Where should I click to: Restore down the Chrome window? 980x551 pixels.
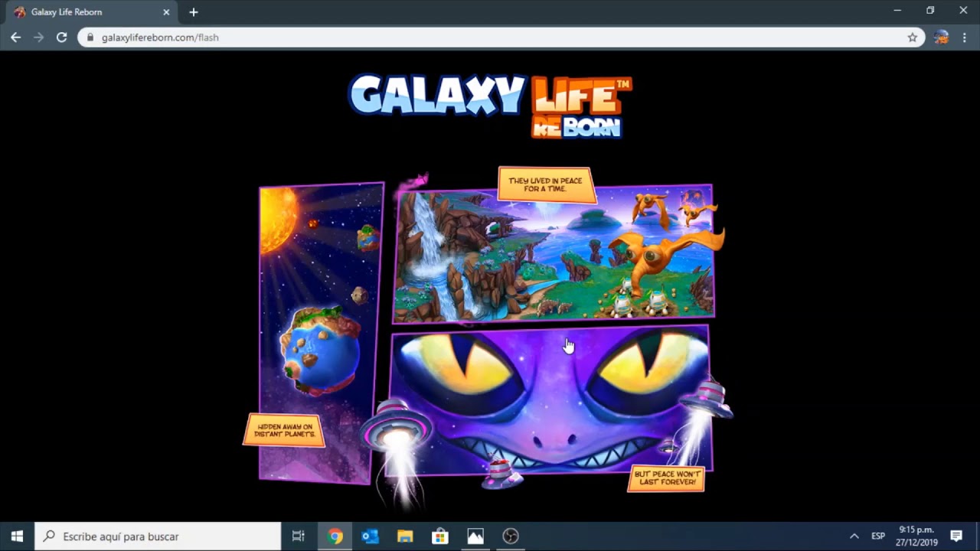930,11
